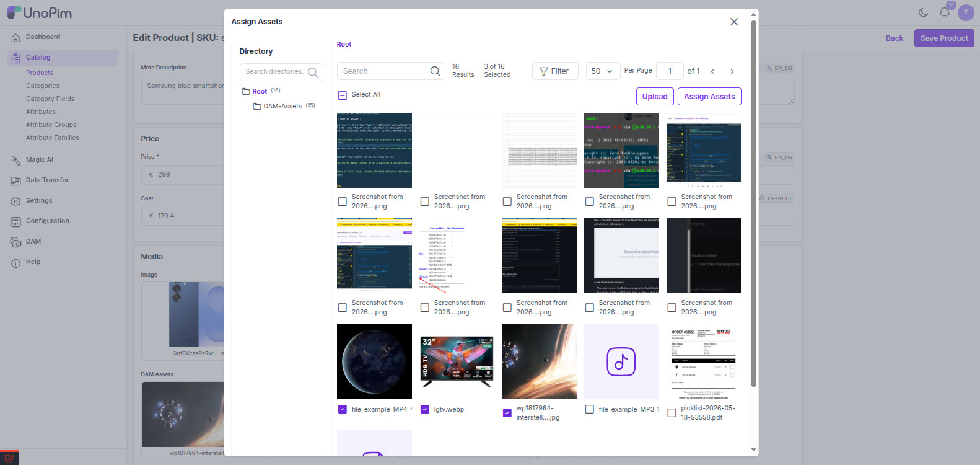Check the file_example_MP3 asset checkbox
This screenshot has width=980, height=465.
click(x=590, y=409)
